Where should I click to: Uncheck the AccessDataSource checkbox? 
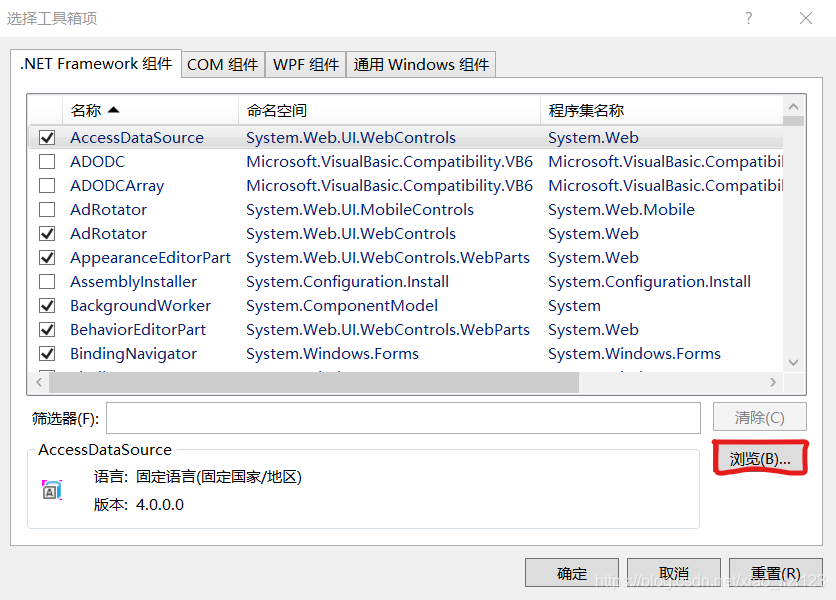(47, 138)
